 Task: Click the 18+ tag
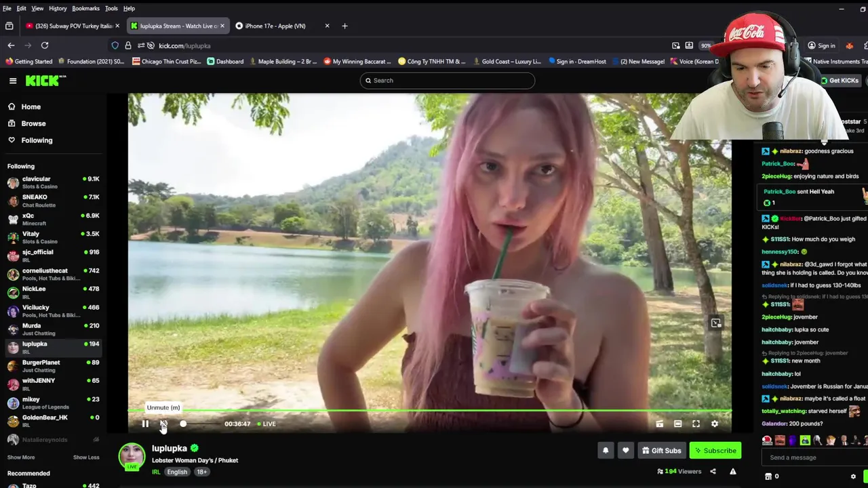[x=202, y=472]
